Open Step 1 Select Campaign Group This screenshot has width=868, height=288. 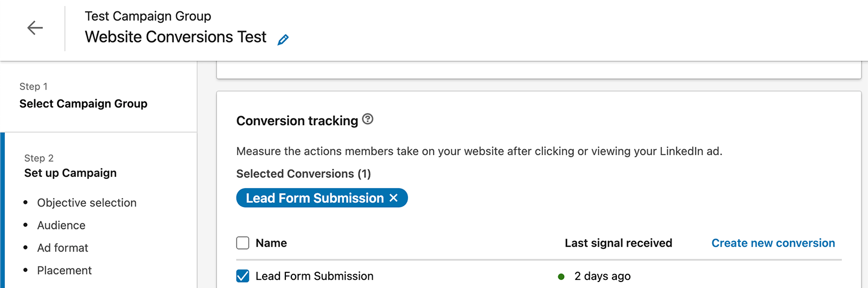click(83, 104)
